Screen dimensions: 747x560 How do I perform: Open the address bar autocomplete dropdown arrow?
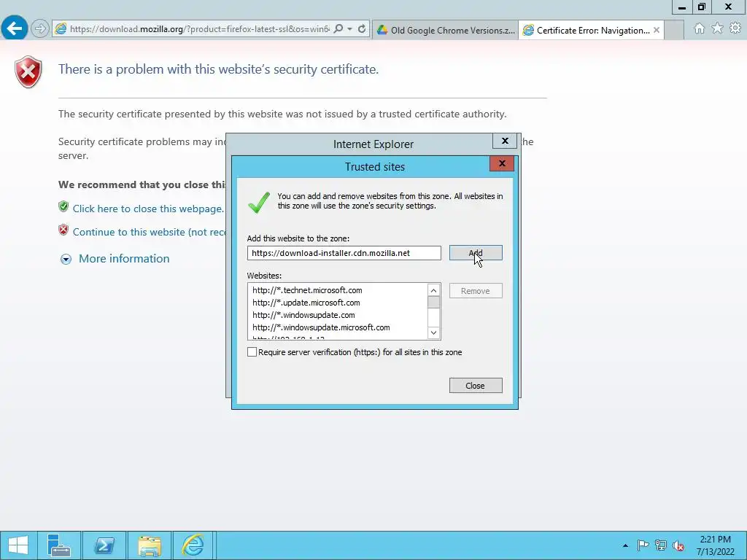[x=349, y=29]
